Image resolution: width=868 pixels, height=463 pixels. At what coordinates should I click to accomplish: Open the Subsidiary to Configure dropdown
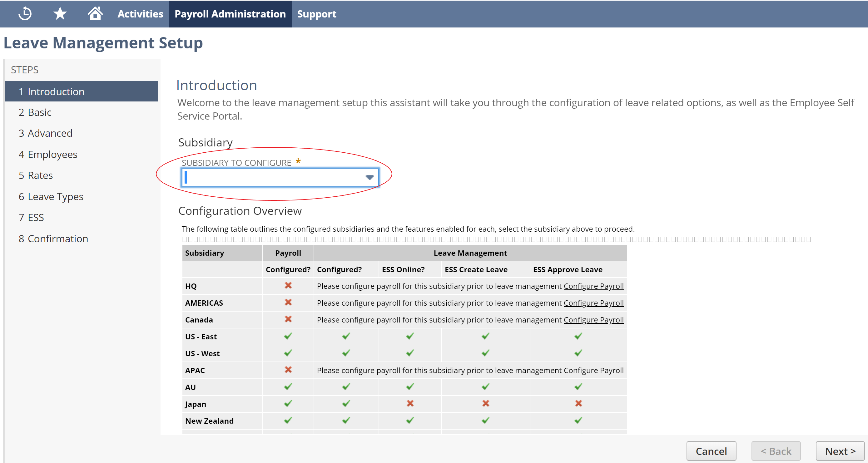[x=370, y=177]
